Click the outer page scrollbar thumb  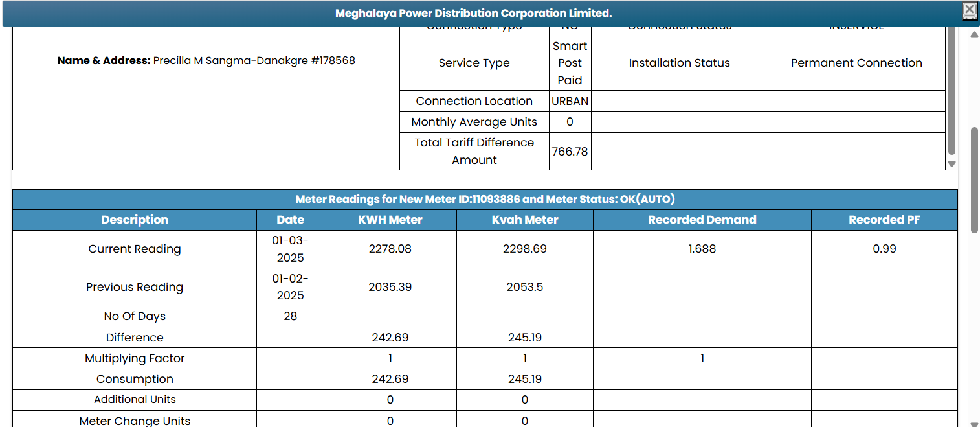974,179
